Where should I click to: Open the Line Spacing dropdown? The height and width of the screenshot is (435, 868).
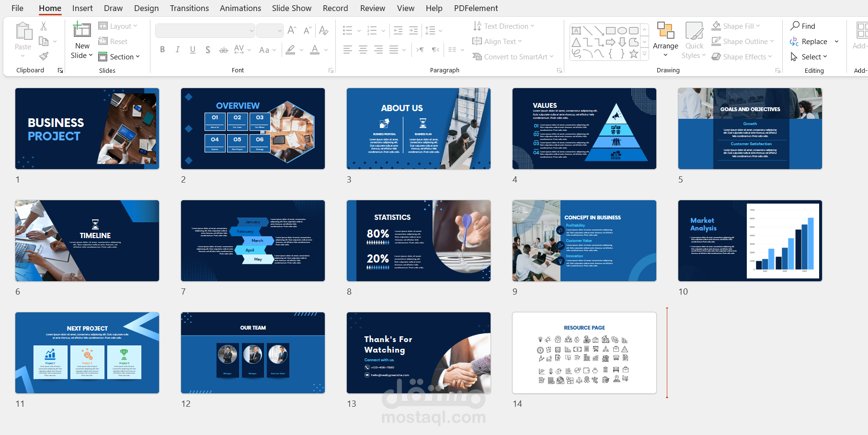(x=434, y=31)
